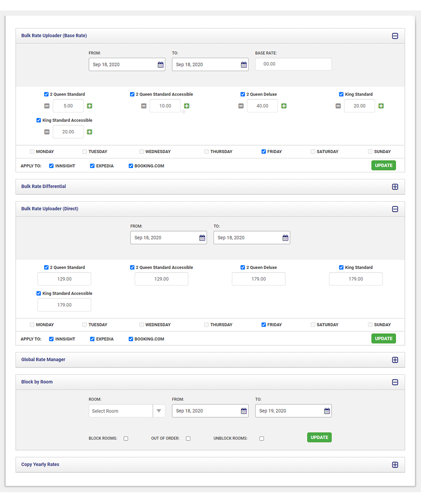This screenshot has width=421, height=504.
Task: Click 2 Queen Deluxe differential field 40.00
Action: tap(263, 106)
